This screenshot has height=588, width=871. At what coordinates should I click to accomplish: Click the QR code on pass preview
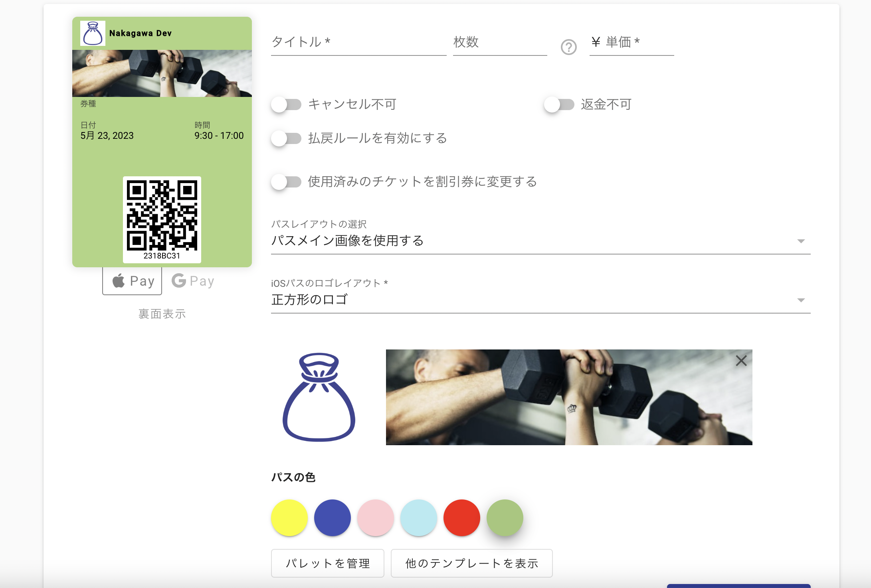(162, 215)
